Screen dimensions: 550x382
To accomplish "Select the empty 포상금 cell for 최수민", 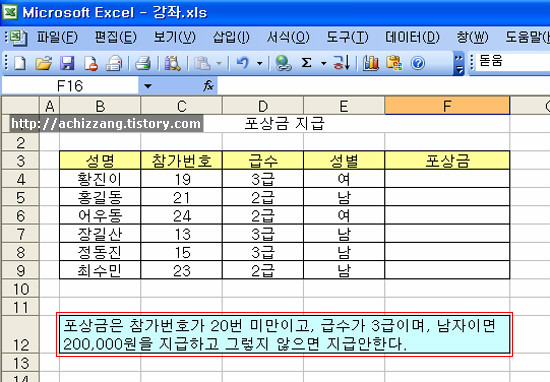I will (447, 270).
